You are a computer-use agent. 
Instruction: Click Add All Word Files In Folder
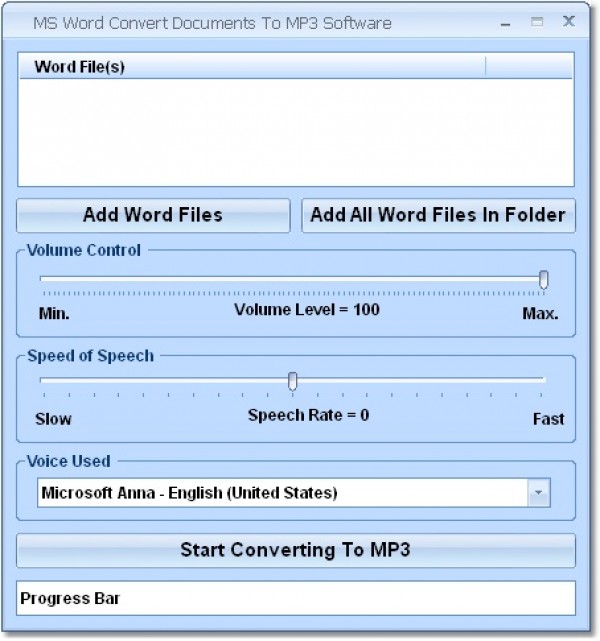[438, 215]
